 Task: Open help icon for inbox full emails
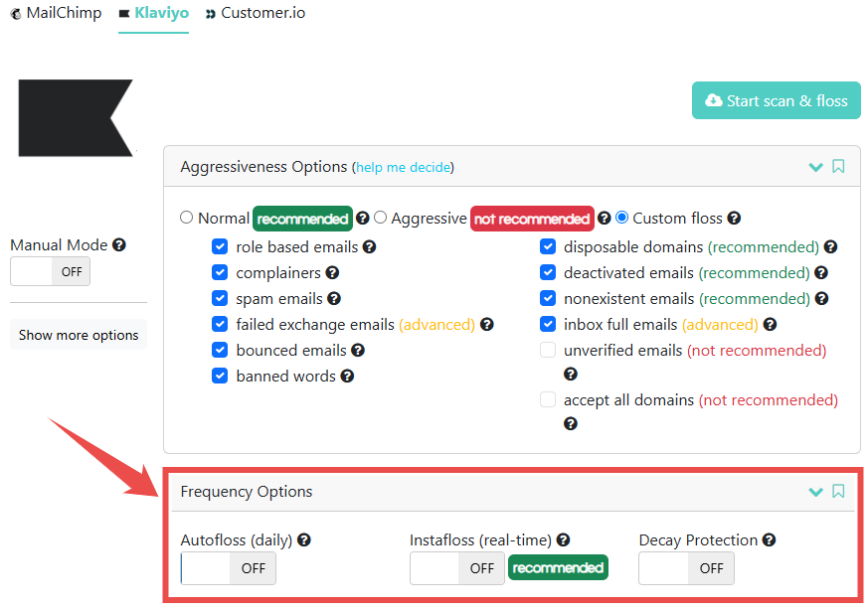coord(770,324)
